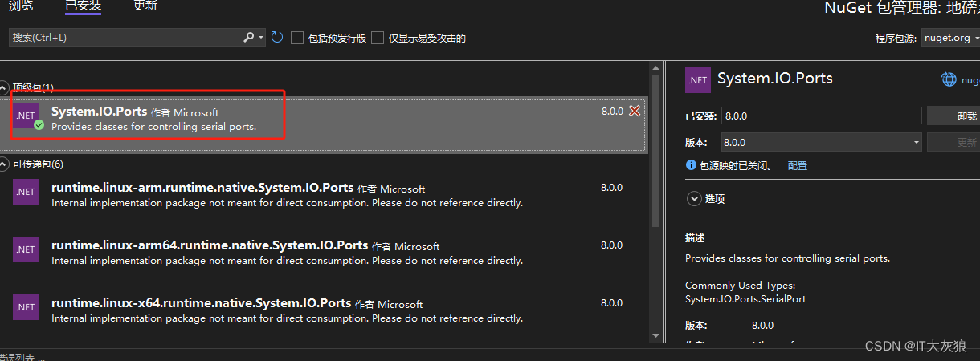The height and width of the screenshot is (361, 980).
Task: Switch to the 浏览 tab
Action: point(21,6)
